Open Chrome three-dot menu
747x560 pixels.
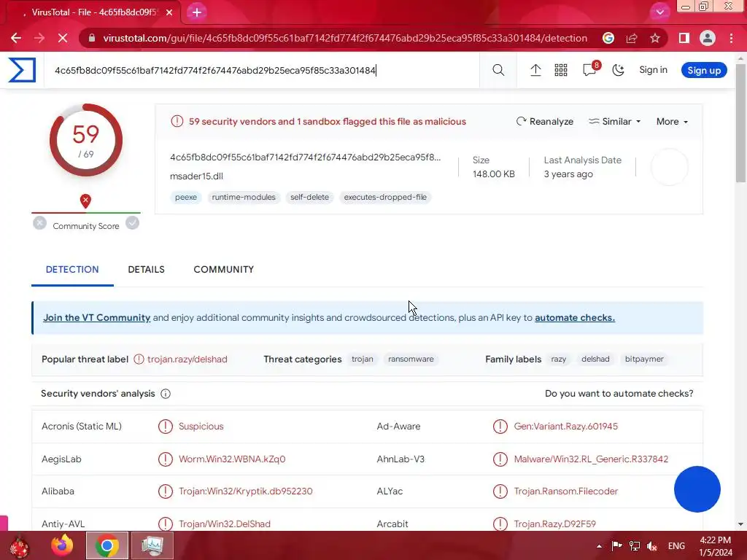[731, 38]
